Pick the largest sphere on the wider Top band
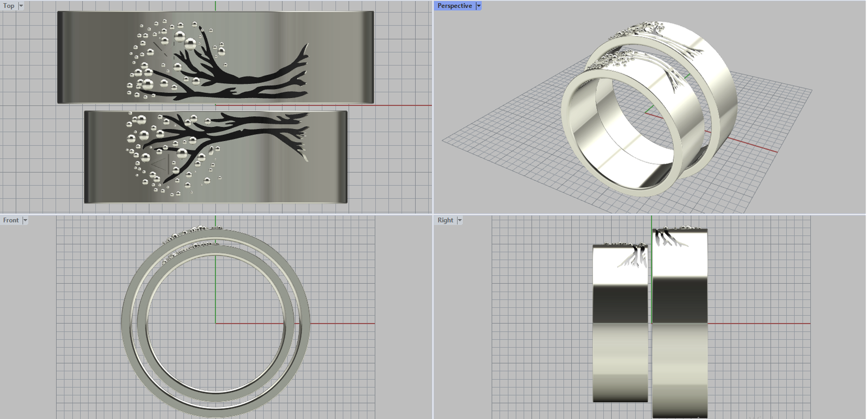The height and width of the screenshot is (419, 868). [x=190, y=44]
